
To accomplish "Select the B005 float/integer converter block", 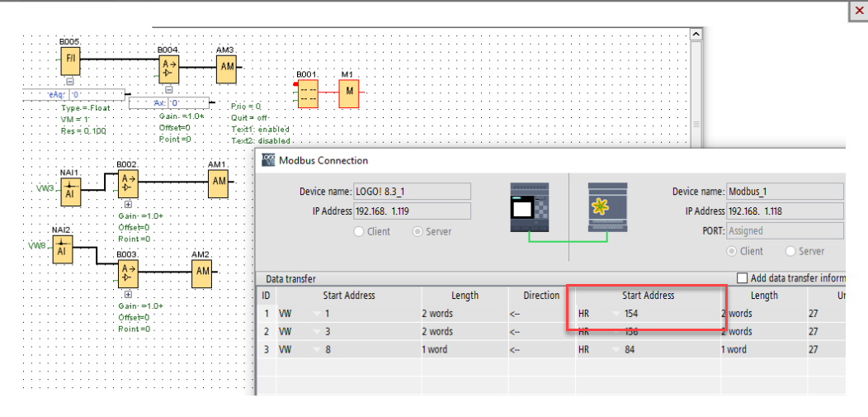I will (x=70, y=59).
